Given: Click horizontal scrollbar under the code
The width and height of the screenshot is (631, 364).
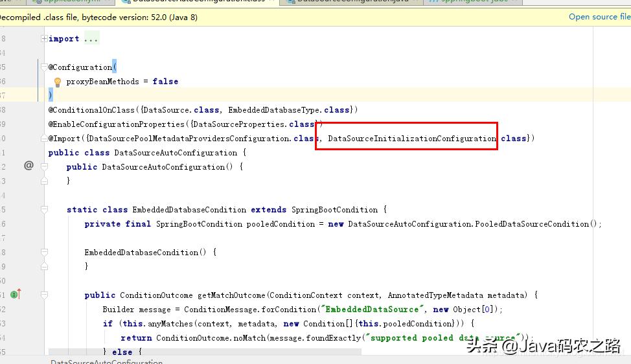Looking at the screenshot, I should 205,352.
